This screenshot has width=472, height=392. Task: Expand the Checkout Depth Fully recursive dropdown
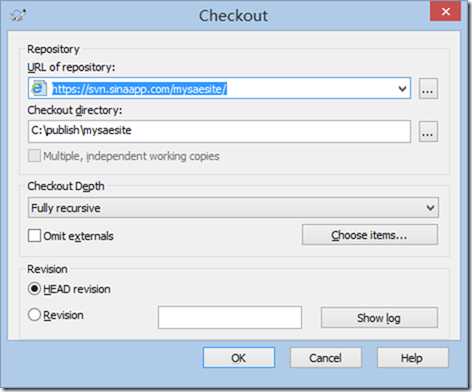233,208
